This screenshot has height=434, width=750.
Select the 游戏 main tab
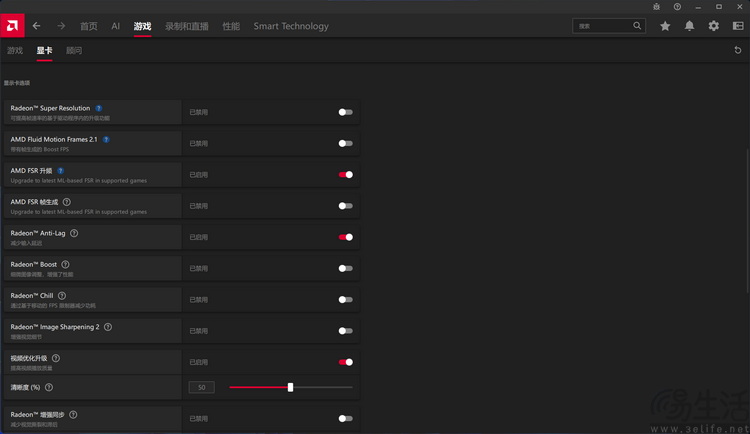click(x=143, y=26)
